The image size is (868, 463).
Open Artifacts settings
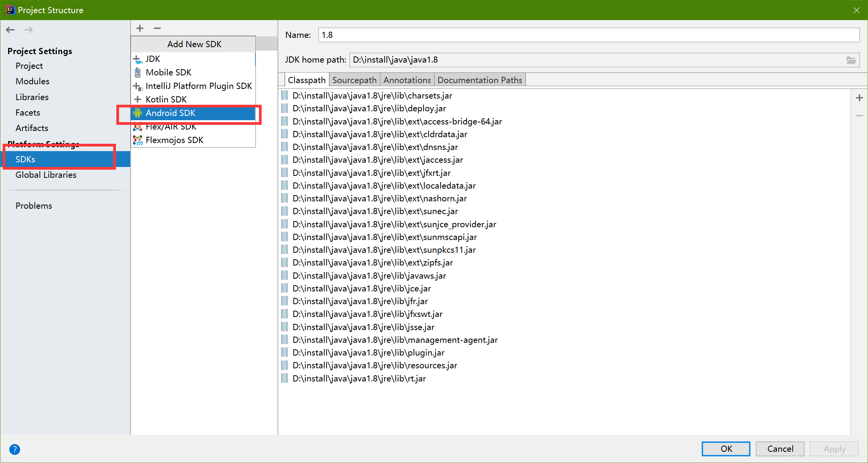pyautogui.click(x=32, y=128)
